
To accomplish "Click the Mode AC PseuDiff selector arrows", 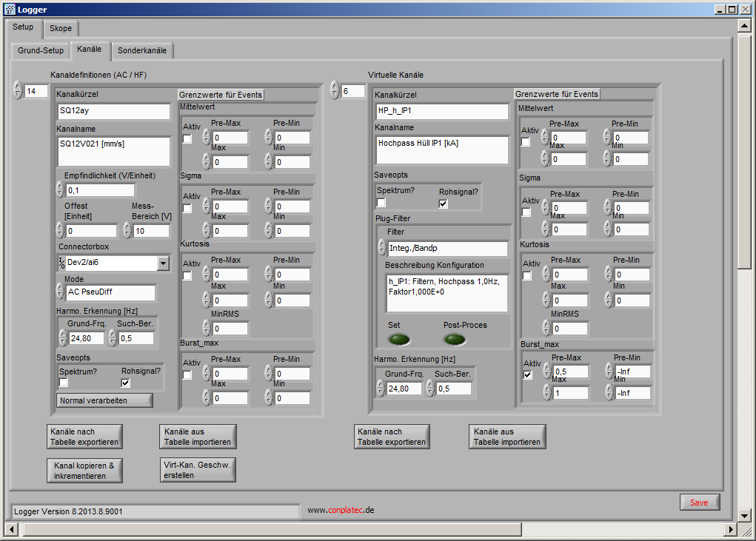I will [61, 292].
